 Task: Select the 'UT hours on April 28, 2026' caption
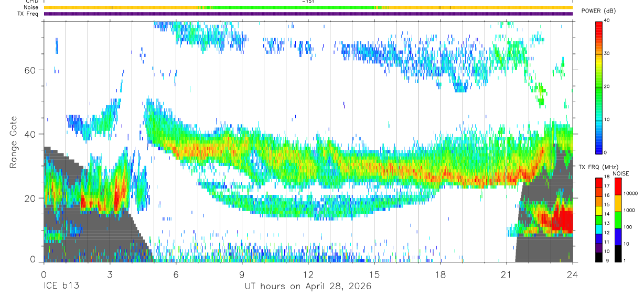tap(308, 287)
